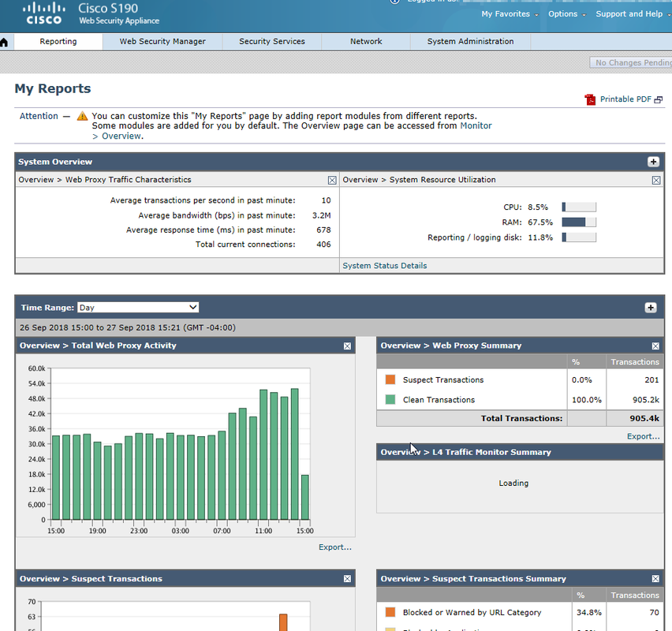Image resolution: width=672 pixels, height=631 pixels.
Task: Click the 'Loading' text in L4 Traffic Monitor
Action: pyautogui.click(x=513, y=483)
